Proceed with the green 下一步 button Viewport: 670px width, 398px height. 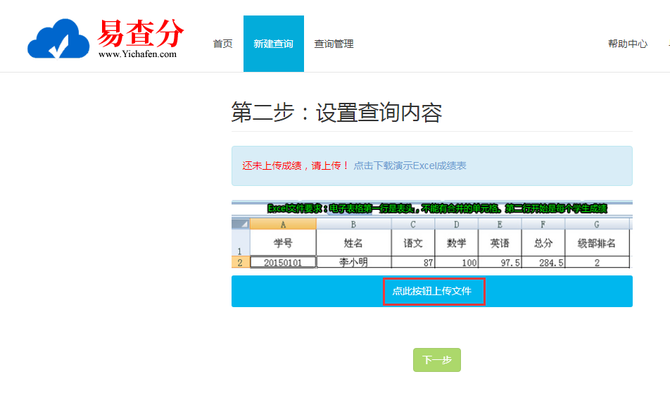click(437, 360)
